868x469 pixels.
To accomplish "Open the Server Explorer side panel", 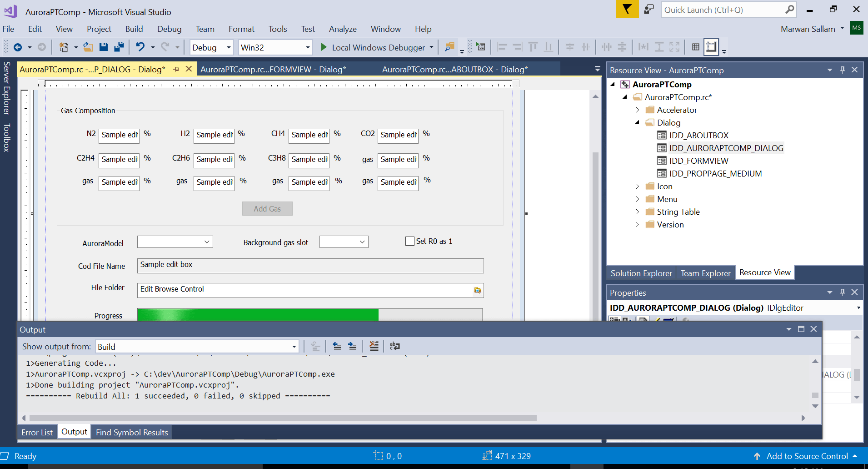I will [x=6, y=88].
